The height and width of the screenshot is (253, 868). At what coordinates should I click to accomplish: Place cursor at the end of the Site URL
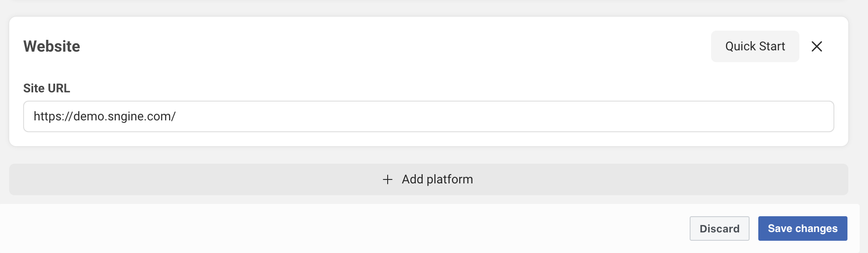point(177,116)
